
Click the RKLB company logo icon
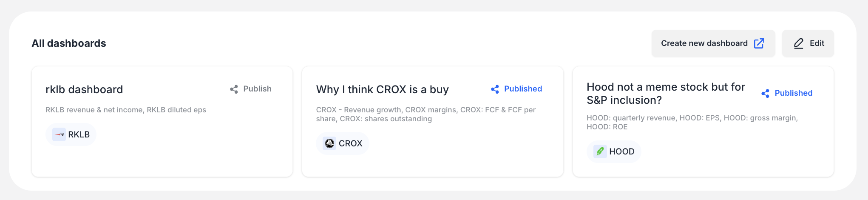(59, 134)
